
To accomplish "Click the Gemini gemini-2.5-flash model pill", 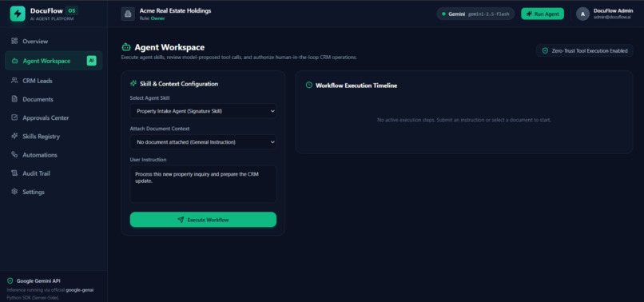I will [x=475, y=14].
